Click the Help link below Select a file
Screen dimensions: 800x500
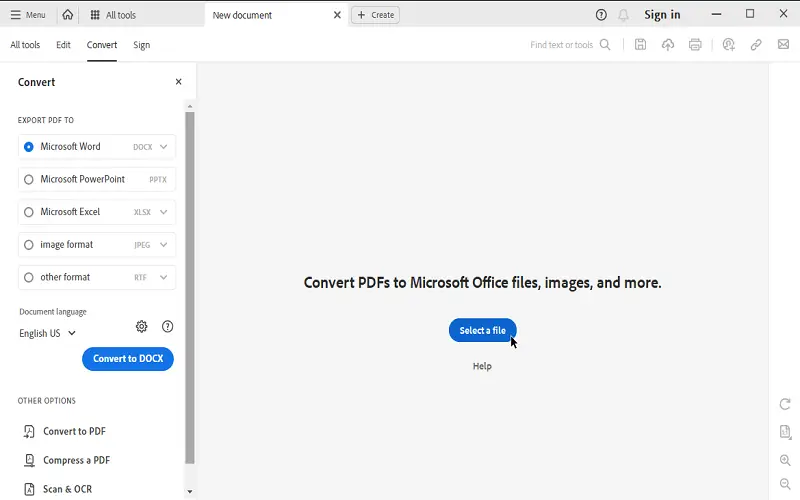[x=482, y=366]
